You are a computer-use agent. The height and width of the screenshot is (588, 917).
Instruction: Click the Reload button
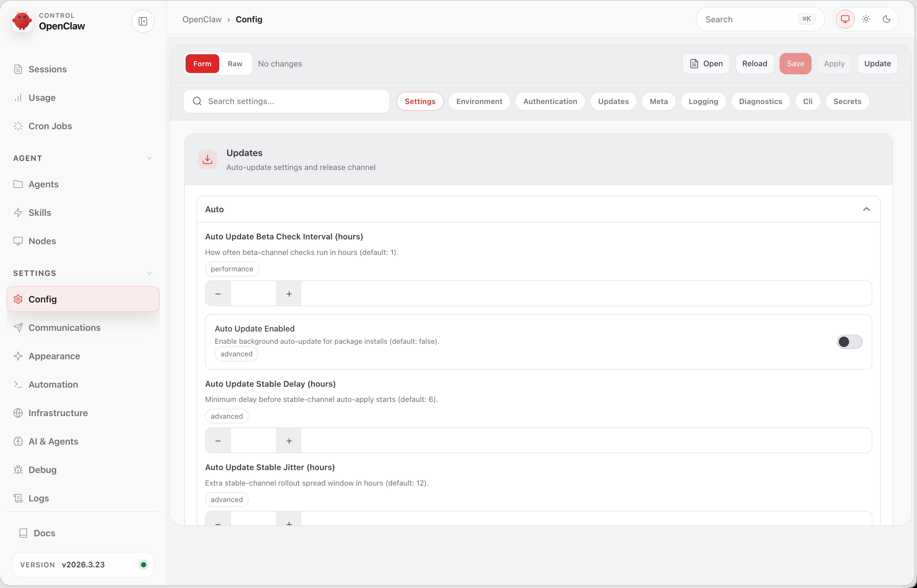755,64
